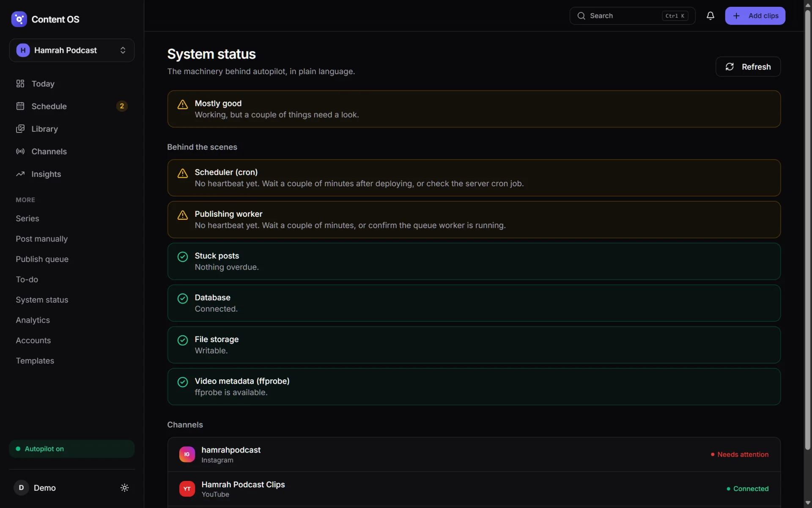812x508 pixels.
Task: Click the Mostly good status card
Action: 474,109
